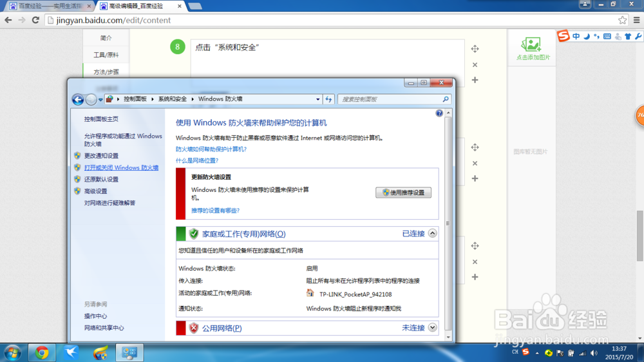
Task: Click the volume speaker tray icon
Action: [594, 353]
